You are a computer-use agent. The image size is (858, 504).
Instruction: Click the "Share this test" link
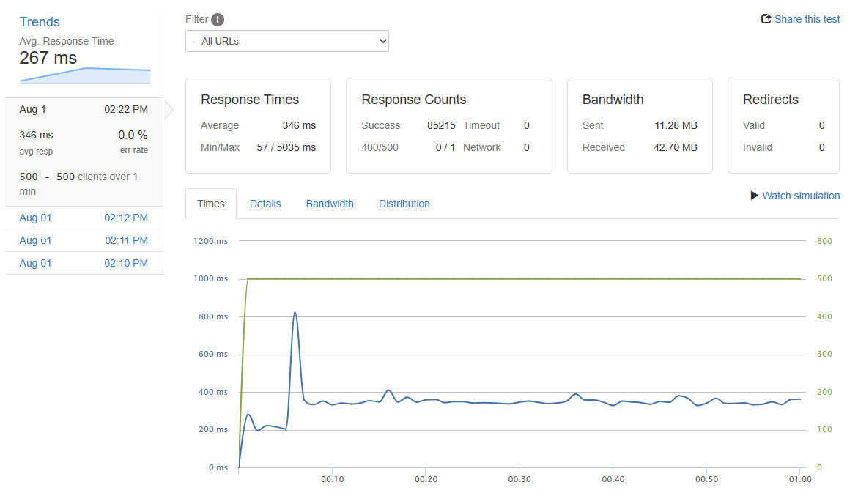tap(806, 19)
